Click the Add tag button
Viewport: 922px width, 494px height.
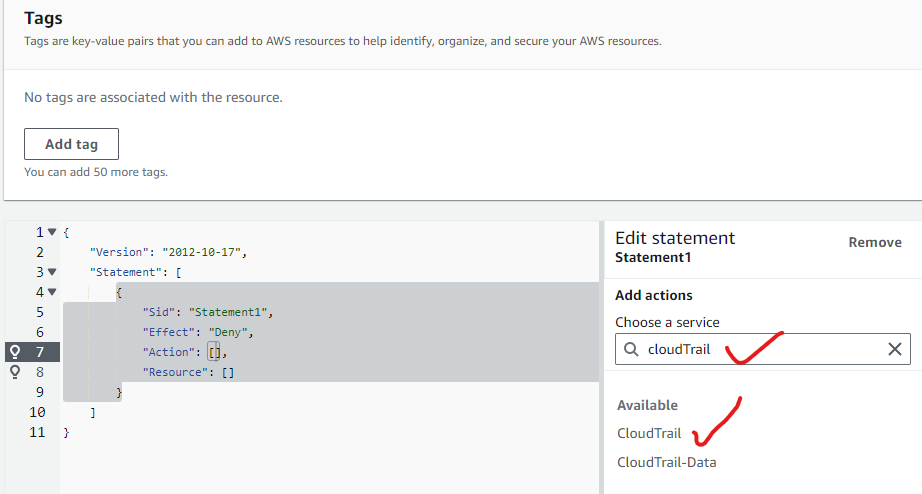[x=71, y=144]
